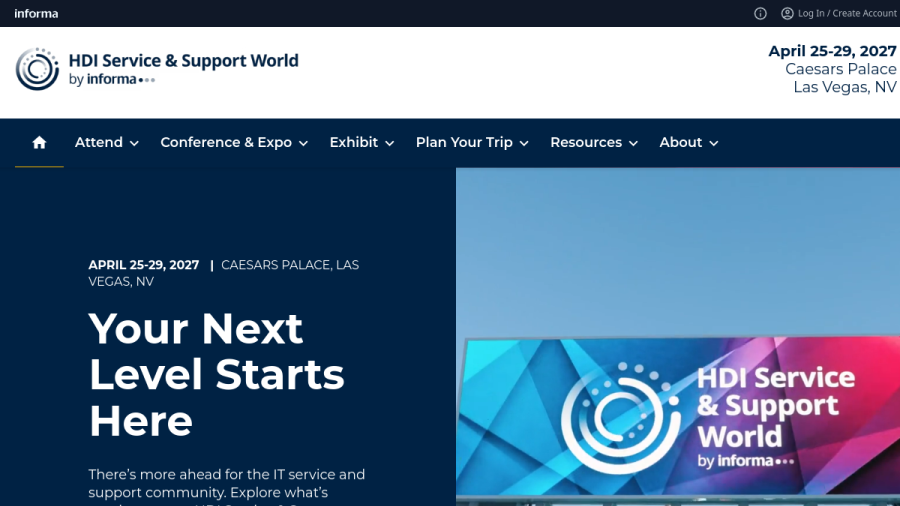Click the Caesars Palace text in header
This screenshot has height=506, width=900.
(x=840, y=69)
